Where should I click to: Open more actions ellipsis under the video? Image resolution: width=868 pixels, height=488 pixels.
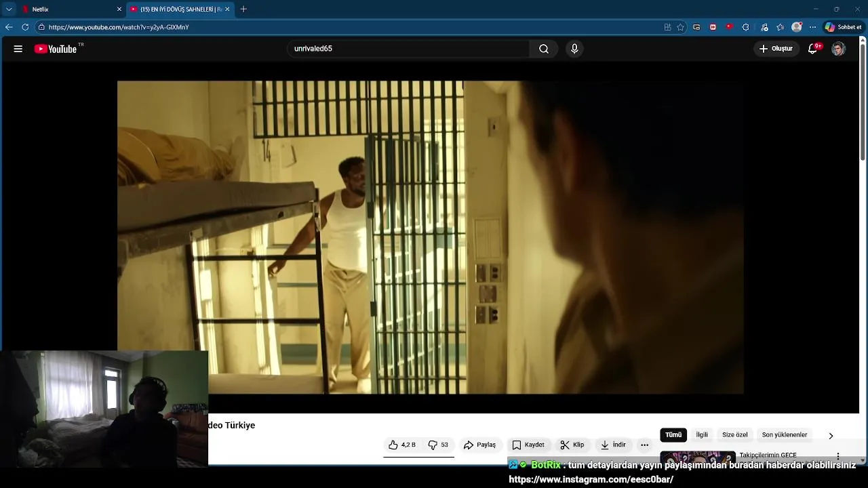[x=644, y=445]
